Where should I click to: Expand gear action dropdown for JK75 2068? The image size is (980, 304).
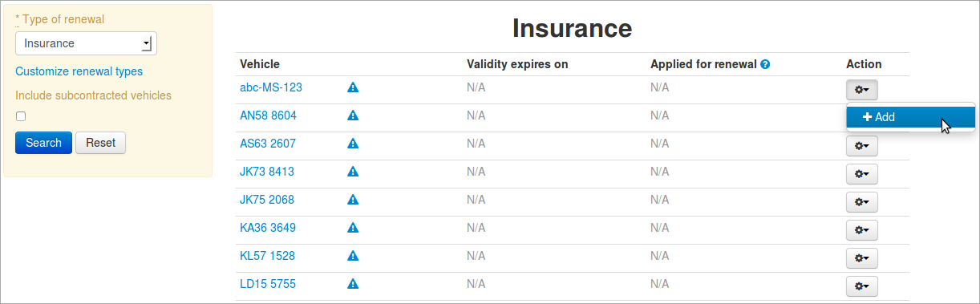pyautogui.click(x=862, y=202)
